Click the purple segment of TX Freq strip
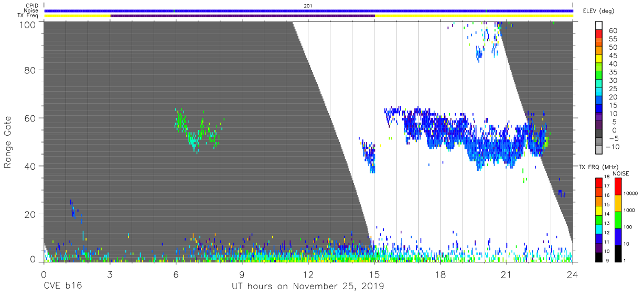 [242, 16]
